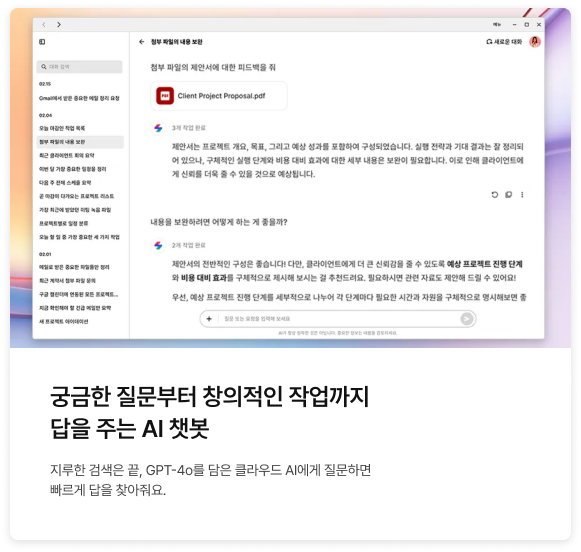
Task: Click the description mentioning GPT-4o를 담은 클라우드 AI
Action: 210,480
